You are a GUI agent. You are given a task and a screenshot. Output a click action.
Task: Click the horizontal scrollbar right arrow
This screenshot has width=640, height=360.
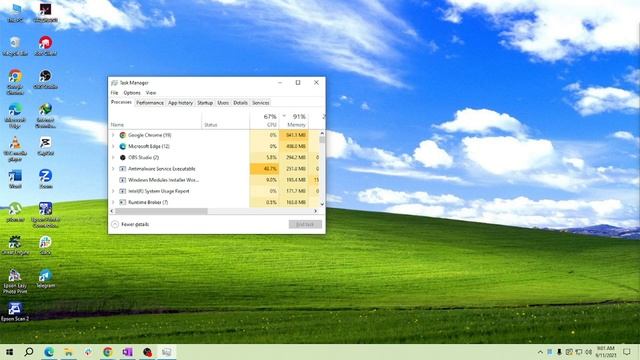coord(315,211)
